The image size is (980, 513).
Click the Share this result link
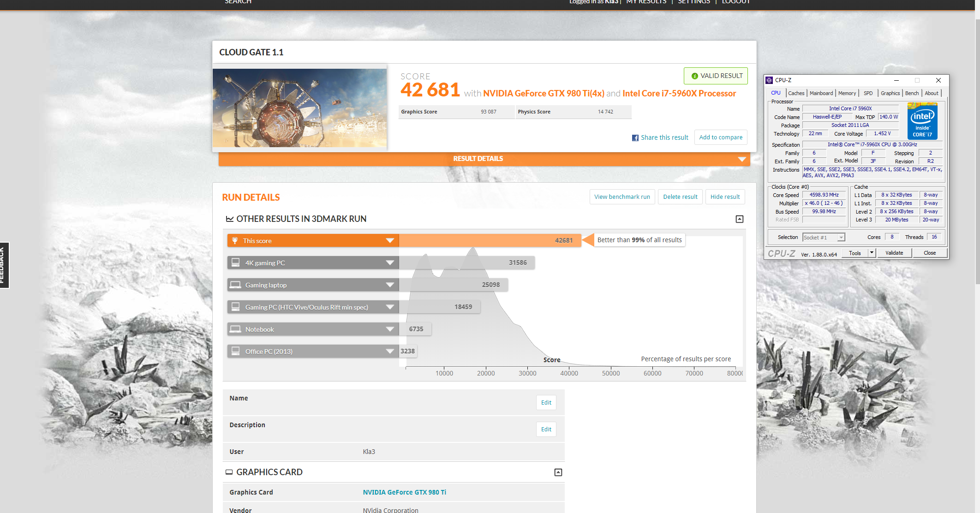click(x=664, y=137)
